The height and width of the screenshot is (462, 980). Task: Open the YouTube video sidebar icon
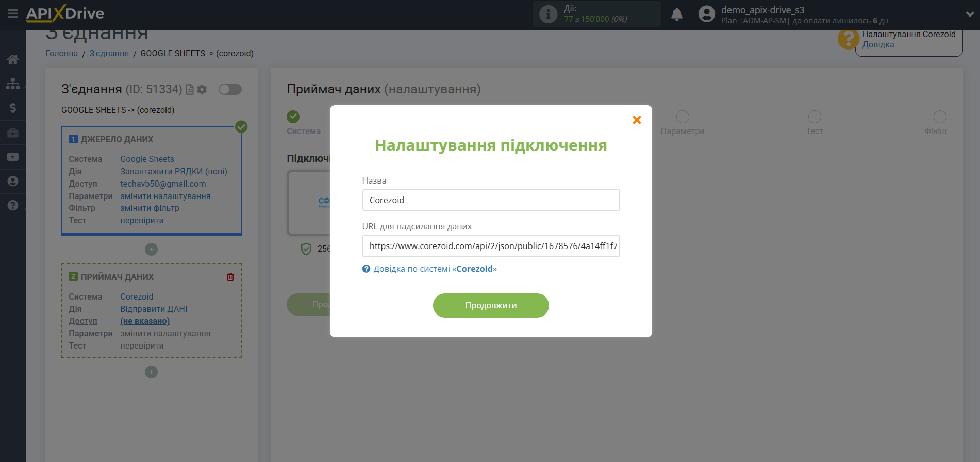[x=13, y=157]
